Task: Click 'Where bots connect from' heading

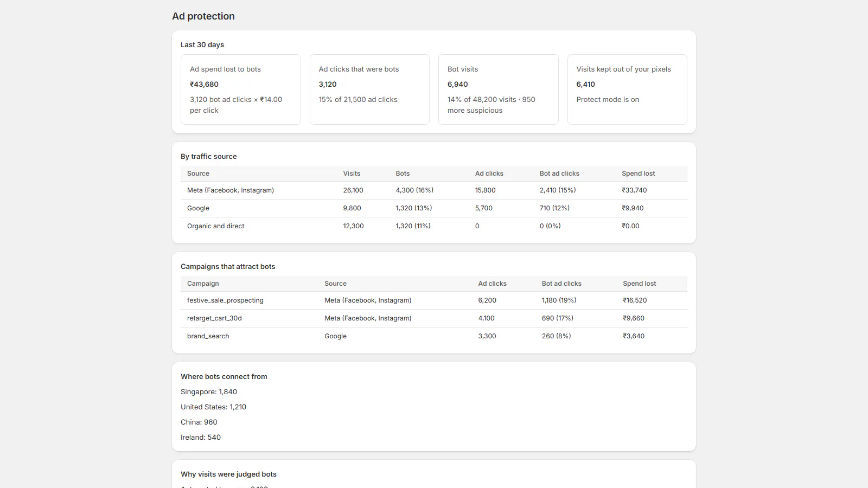Action: tap(224, 376)
